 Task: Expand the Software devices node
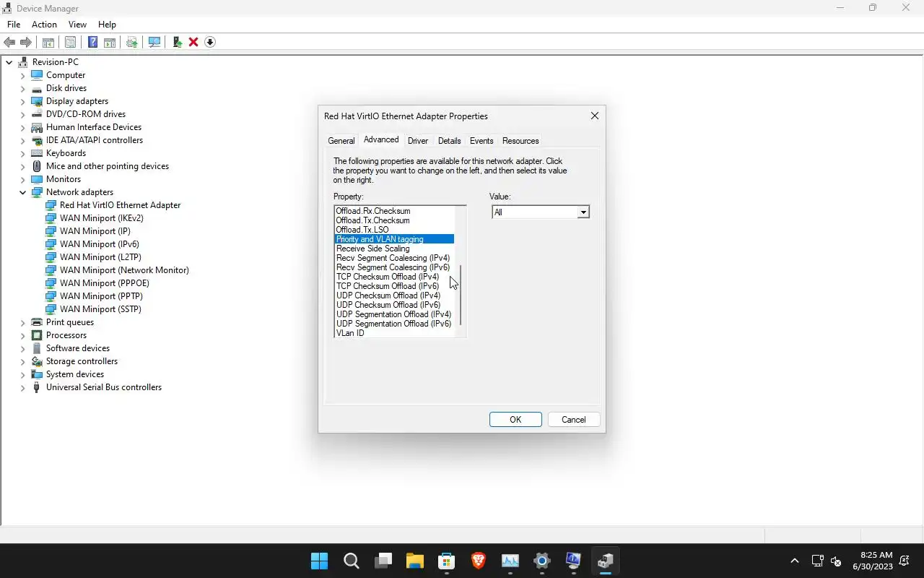(22, 348)
